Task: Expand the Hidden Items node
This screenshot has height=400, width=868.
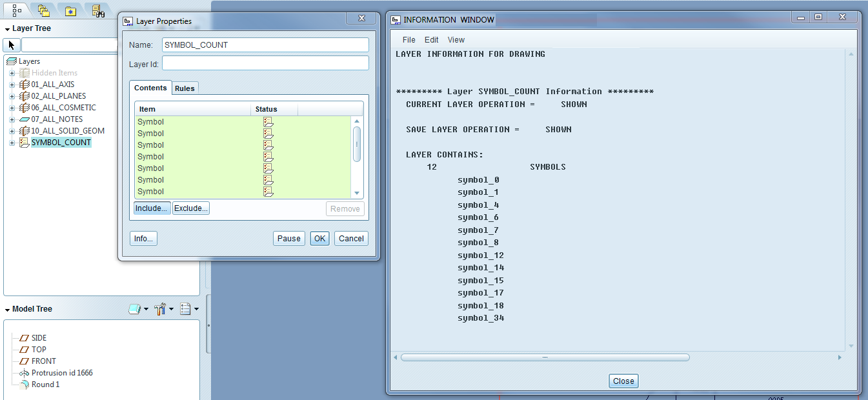Action: point(12,73)
